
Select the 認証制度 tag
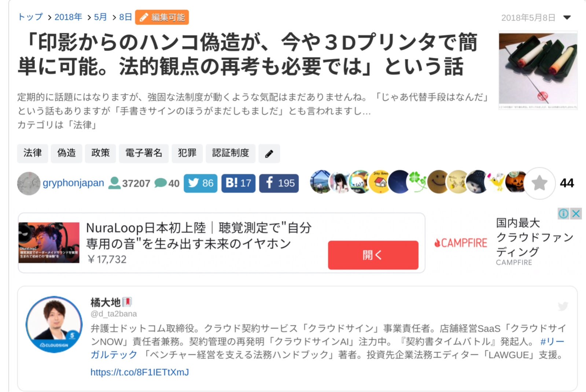(x=231, y=153)
